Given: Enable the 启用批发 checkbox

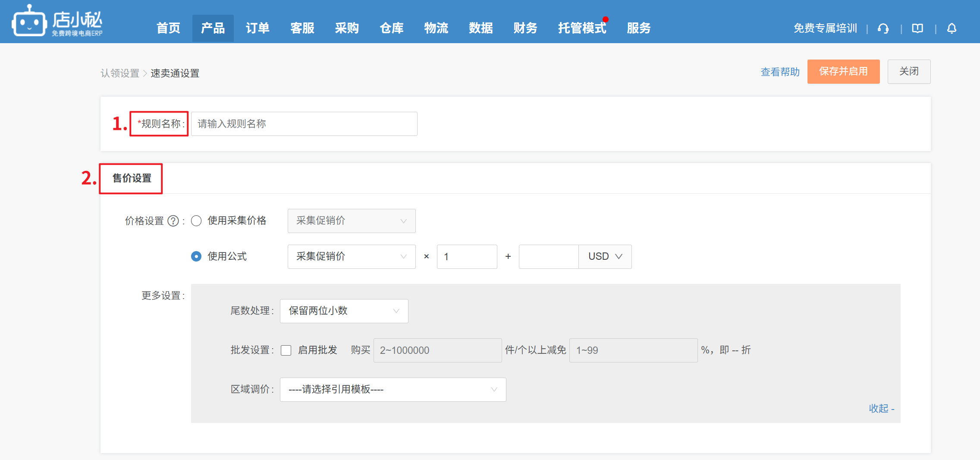Looking at the screenshot, I should [x=286, y=350].
